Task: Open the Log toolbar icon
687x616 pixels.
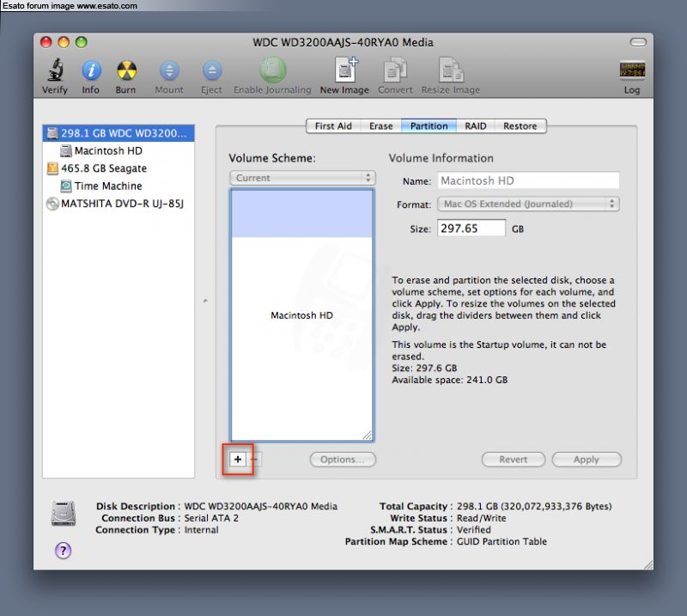Action: tap(632, 70)
